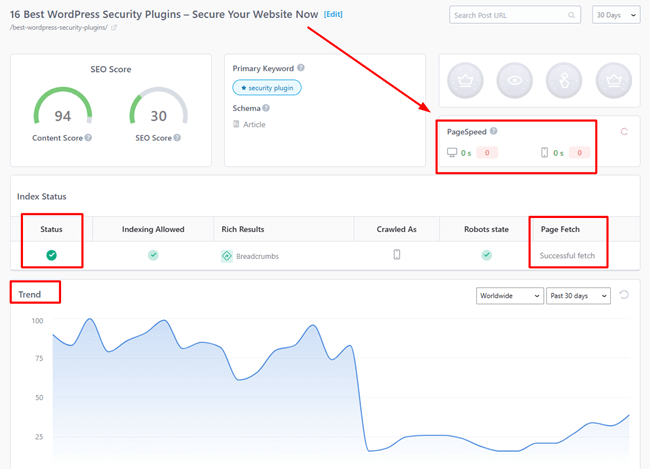The image size is (650, 469).
Task: Click the mobile Crawled As icon
Action: click(x=396, y=255)
